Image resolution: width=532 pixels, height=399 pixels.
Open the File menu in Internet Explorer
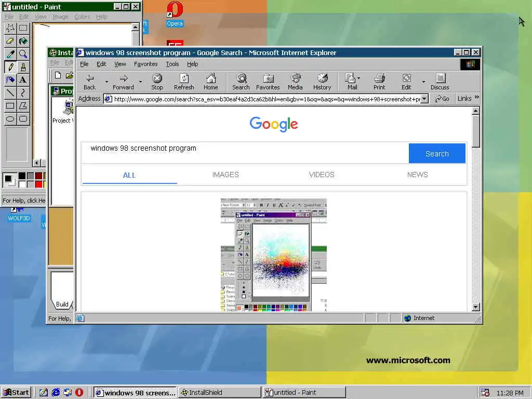tap(84, 64)
